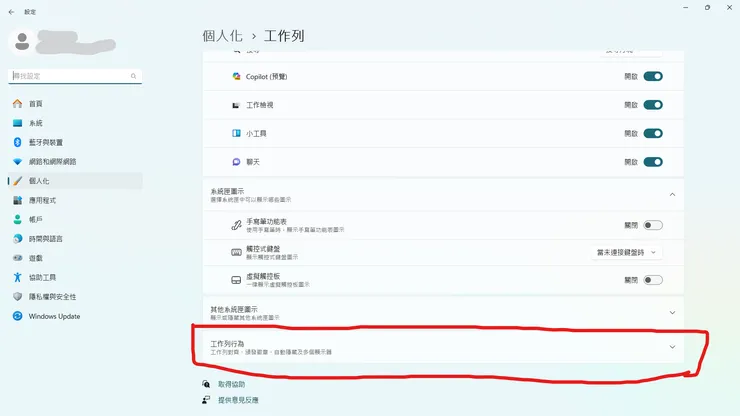
Task: Click the 小工具 widgets icon
Action: click(x=236, y=133)
